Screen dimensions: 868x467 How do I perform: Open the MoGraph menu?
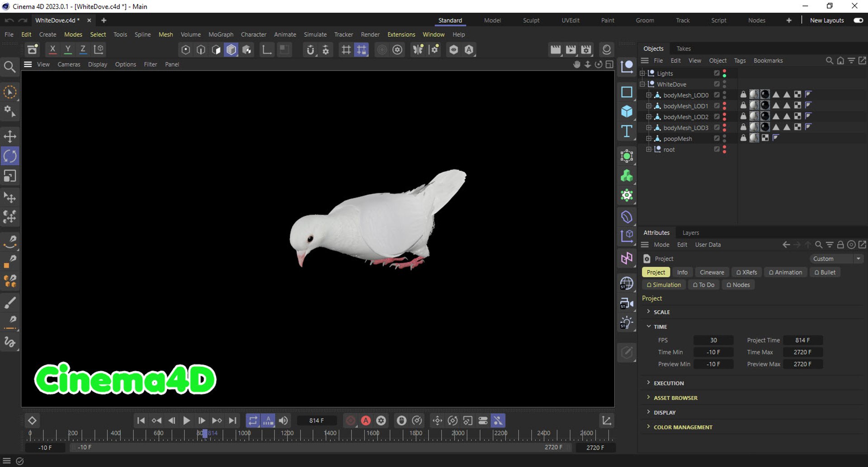tap(221, 34)
